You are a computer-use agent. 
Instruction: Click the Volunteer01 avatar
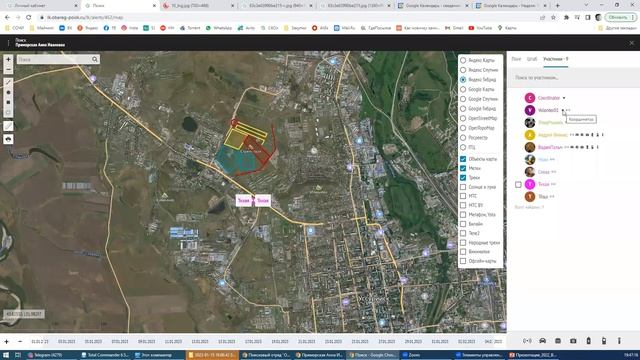pos(530,110)
